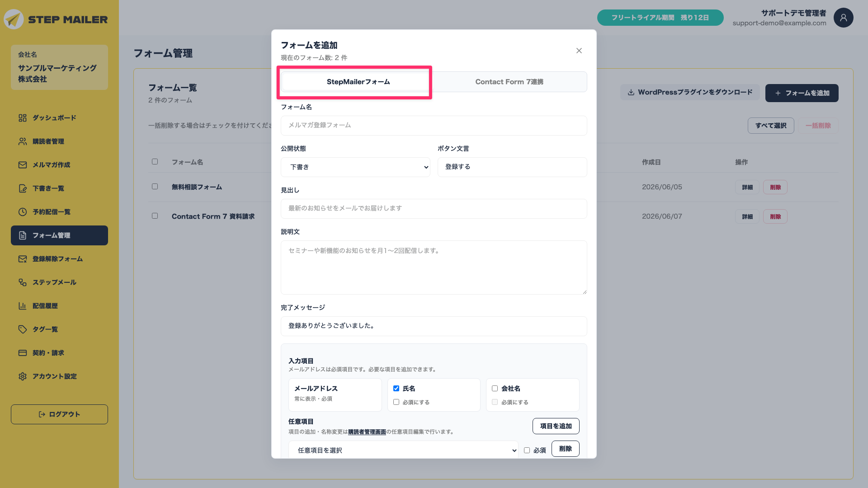Toggle the 氏名 field checkbox

(x=396, y=389)
